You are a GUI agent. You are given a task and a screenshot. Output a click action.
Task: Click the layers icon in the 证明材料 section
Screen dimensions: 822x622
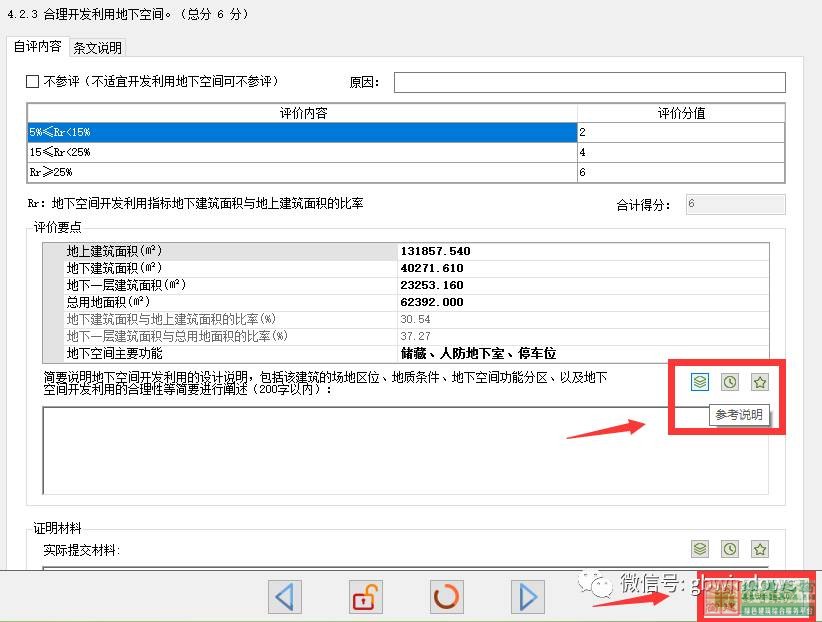point(700,549)
